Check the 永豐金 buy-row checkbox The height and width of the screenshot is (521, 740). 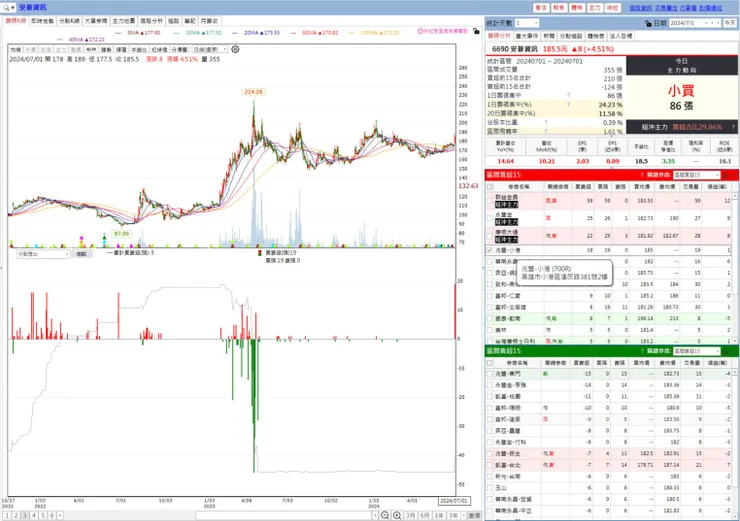pos(490,218)
